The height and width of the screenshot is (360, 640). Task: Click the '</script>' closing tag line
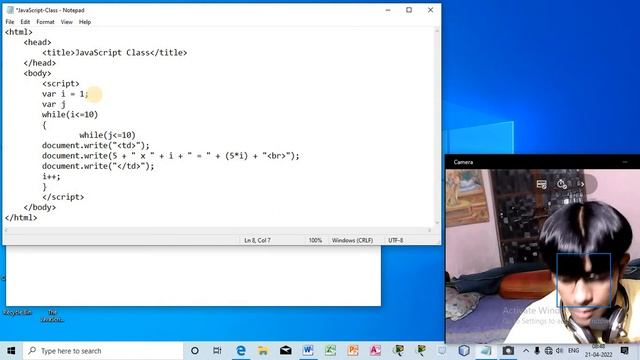(x=63, y=197)
